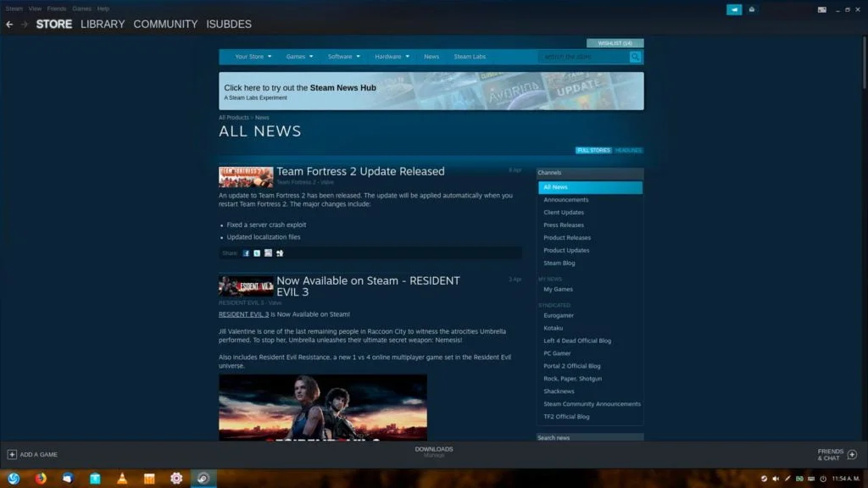Open the Rock, Paper, Shotgun feed
The image size is (868, 488).
click(572, 379)
